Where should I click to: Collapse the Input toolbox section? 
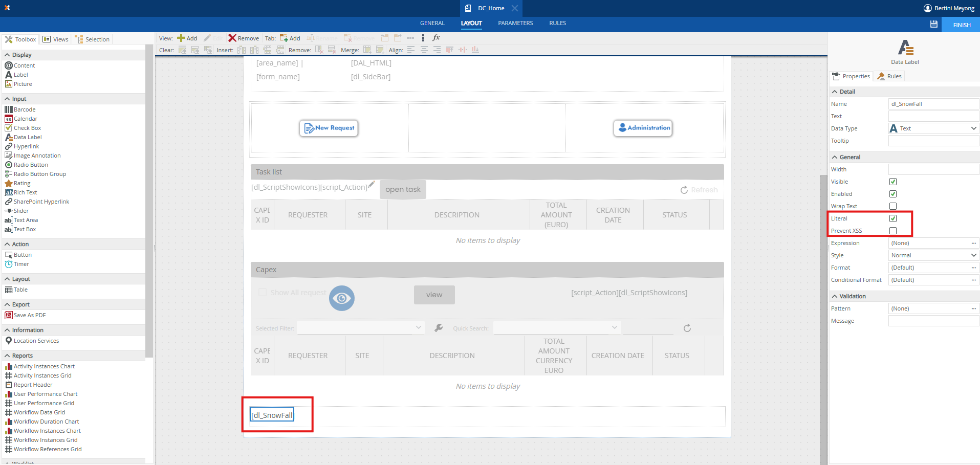(x=7, y=99)
